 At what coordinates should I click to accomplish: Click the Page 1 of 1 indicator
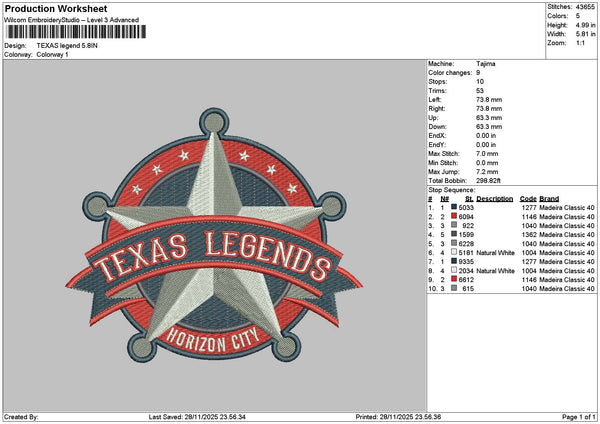click(x=579, y=417)
